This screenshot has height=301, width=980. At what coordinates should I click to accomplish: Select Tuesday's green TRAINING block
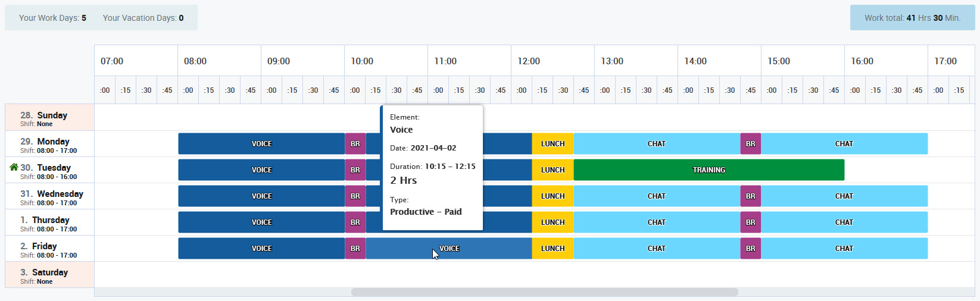point(709,170)
